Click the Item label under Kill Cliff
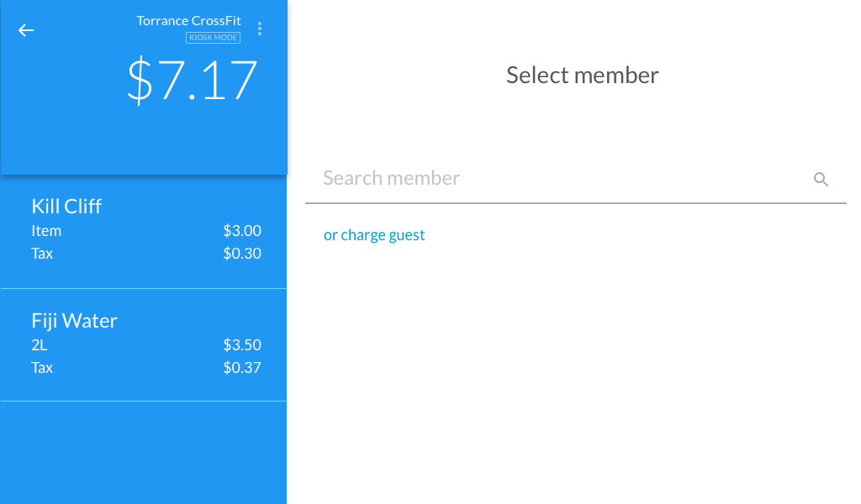 point(46,231)
